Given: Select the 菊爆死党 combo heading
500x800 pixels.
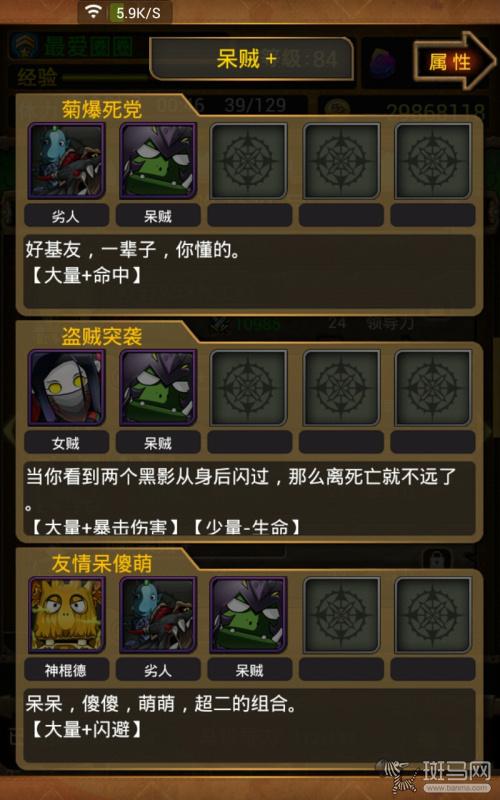Looking at the screenshot, I should click(x=102, y=110).
